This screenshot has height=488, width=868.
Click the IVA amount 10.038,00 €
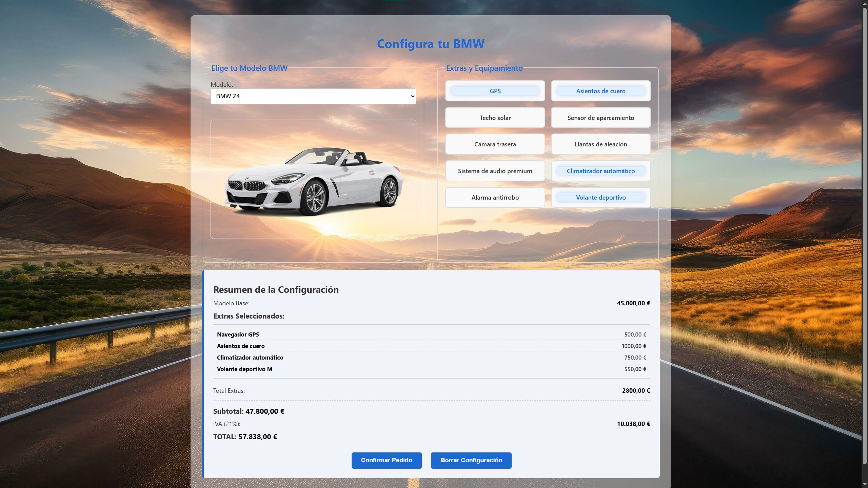[x=633, y=424]
